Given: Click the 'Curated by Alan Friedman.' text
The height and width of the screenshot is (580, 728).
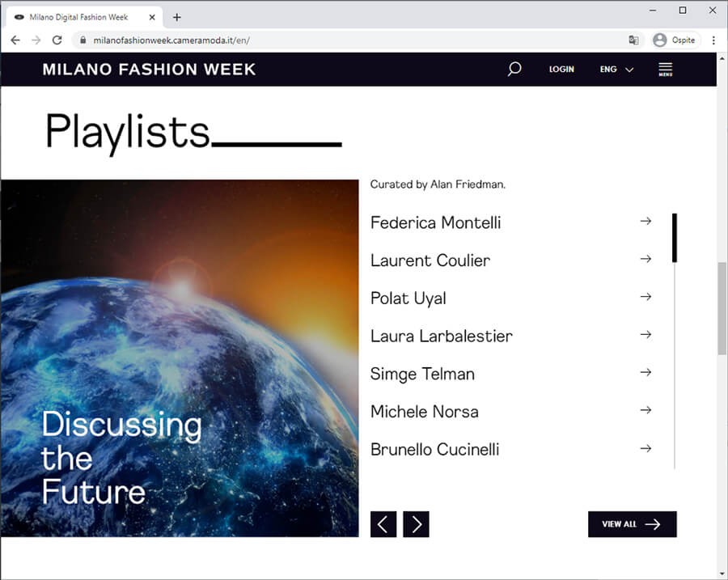Looking at the screenshot, I should point(438,184).
